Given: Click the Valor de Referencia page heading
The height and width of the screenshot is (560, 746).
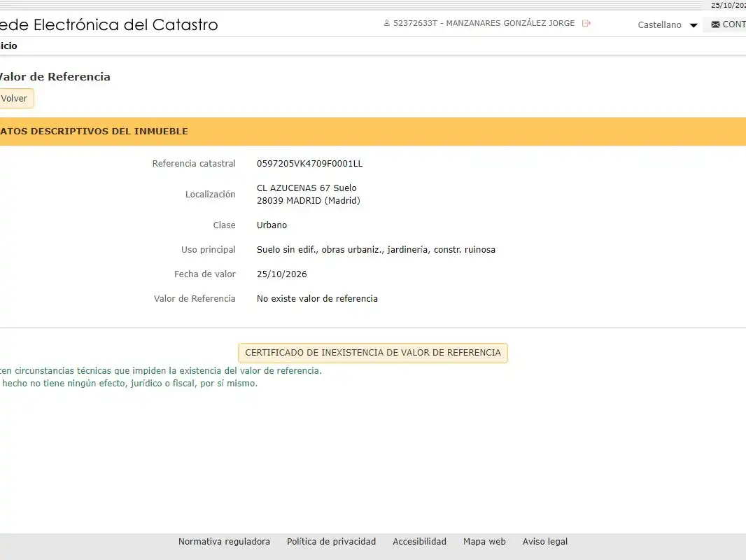Looking at the screenshot, I should [x=55, y=76].
